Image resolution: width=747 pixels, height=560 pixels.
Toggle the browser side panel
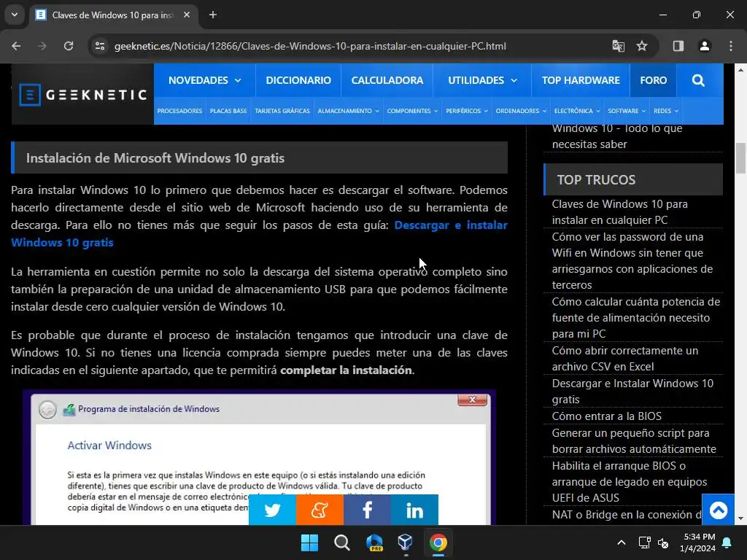tap(678, 46)
